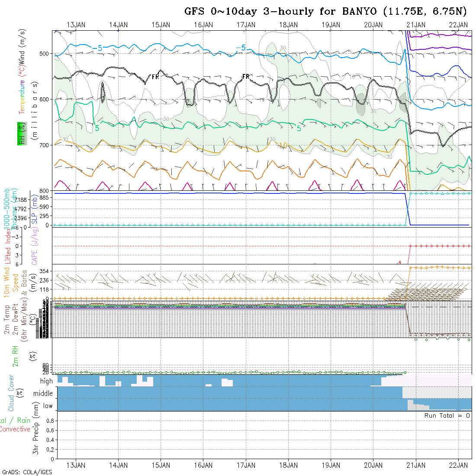Viewport: 476px width, 476px height.
Task: Click the 590 SLP tick label
Action: click(44, 207)
